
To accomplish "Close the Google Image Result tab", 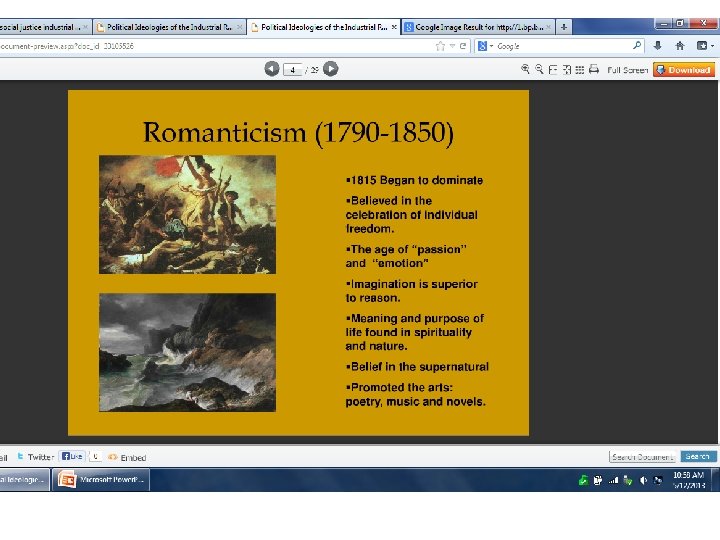I will pyautogui.click(x=548, y=27).
